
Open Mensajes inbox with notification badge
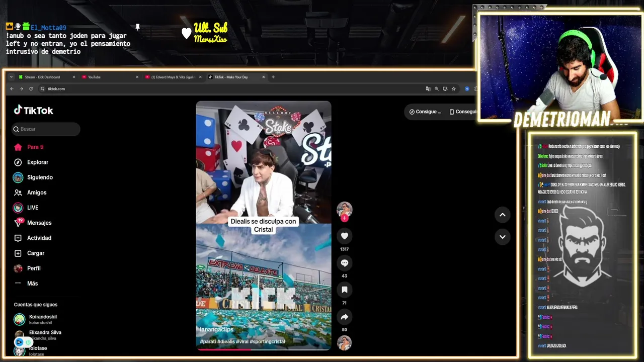33,223
